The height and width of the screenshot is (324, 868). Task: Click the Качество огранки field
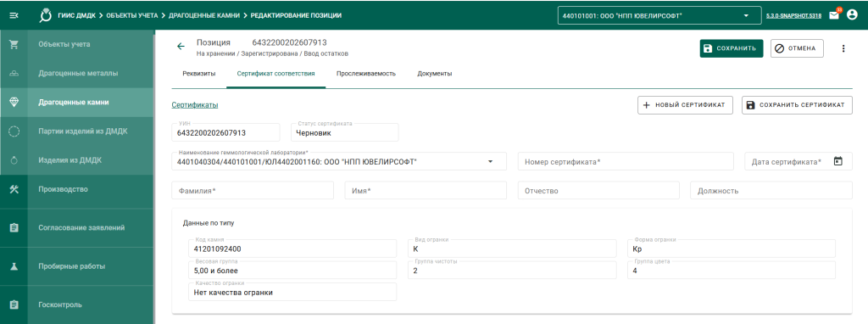pos(292,292)
